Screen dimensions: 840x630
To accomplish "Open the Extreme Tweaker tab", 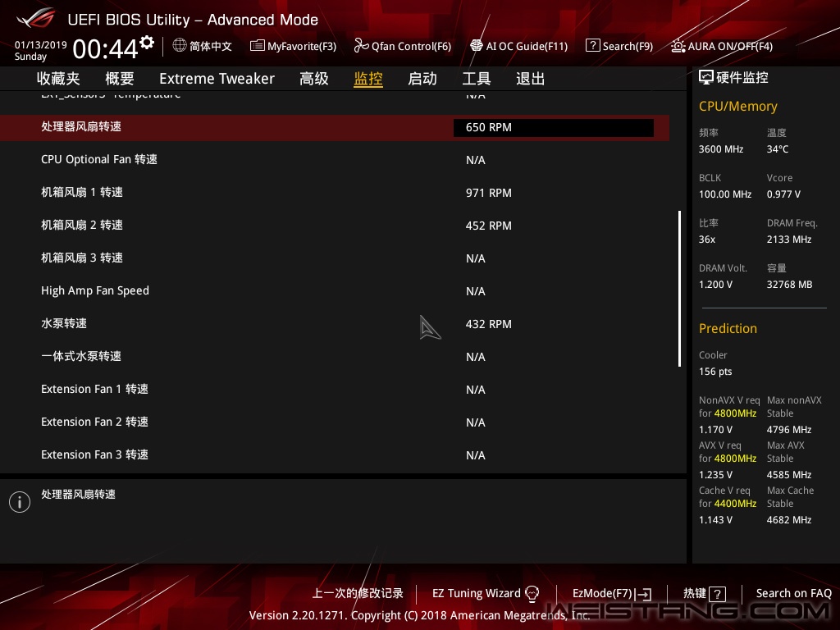I will (217, 79).
